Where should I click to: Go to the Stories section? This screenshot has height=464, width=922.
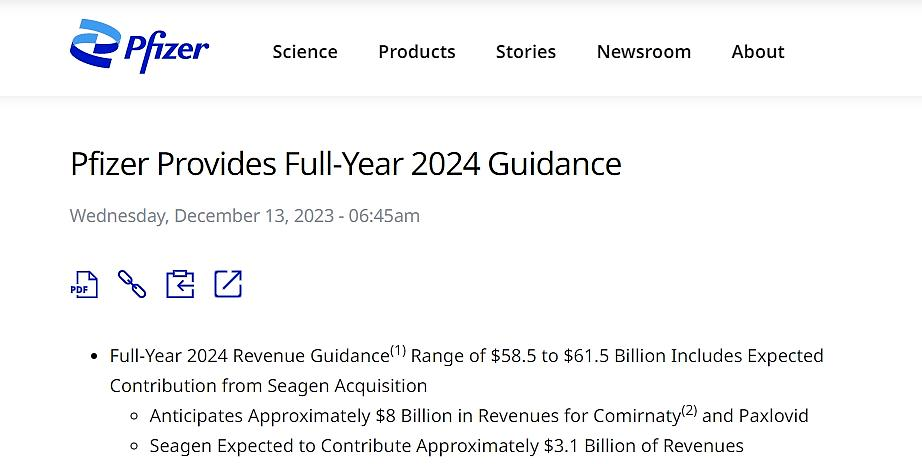[526, 52]
